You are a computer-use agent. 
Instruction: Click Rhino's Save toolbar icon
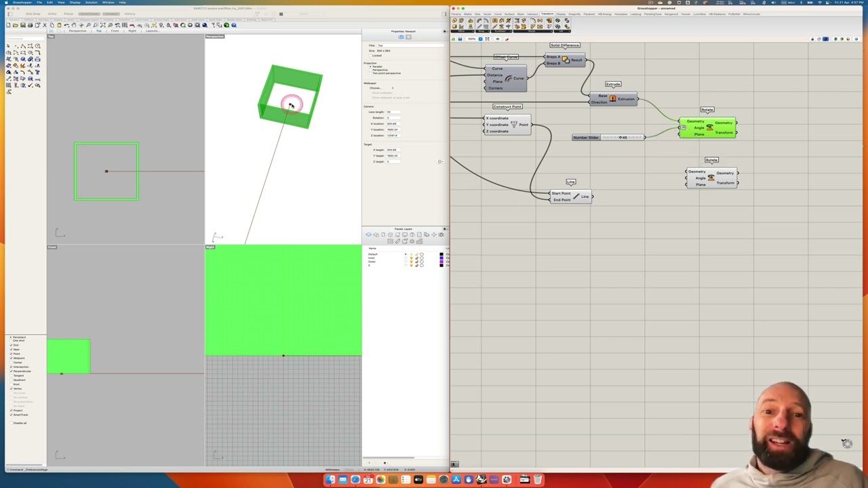[x=22, y=25]
